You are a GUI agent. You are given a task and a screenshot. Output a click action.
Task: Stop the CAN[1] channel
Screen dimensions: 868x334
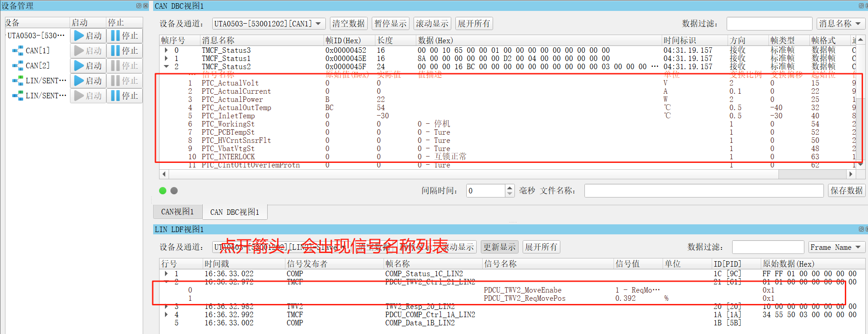(x=125, y=51)
